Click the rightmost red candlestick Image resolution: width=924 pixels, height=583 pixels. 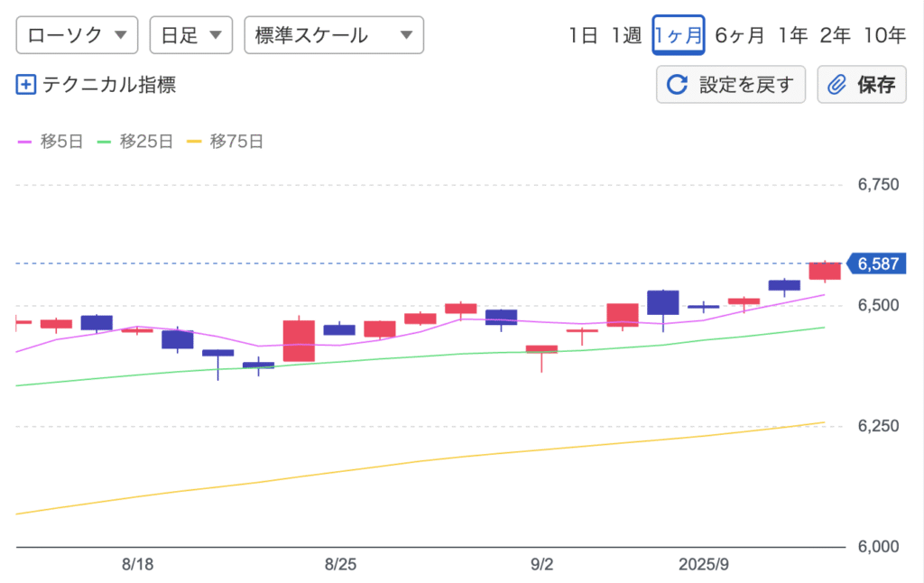coord(825,271)
